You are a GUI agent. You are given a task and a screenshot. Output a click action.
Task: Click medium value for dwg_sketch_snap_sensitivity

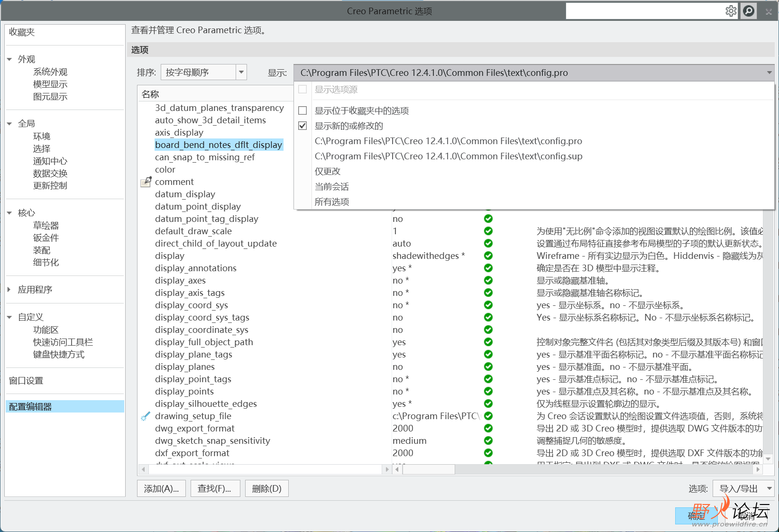click(410, 440)
